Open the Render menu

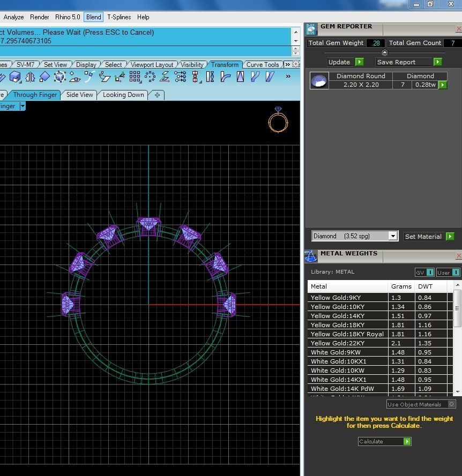[40, 17]
